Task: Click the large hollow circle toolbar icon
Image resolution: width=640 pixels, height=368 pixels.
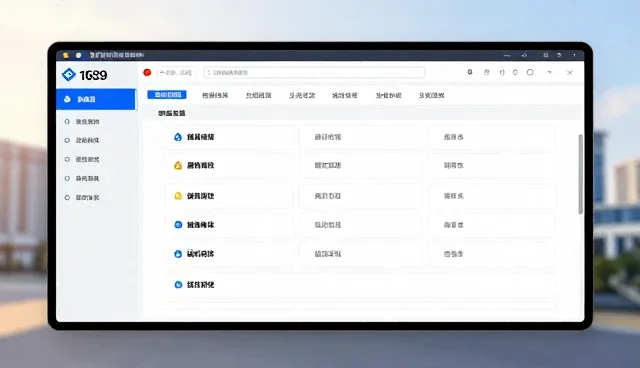Action: pos(530,72)
